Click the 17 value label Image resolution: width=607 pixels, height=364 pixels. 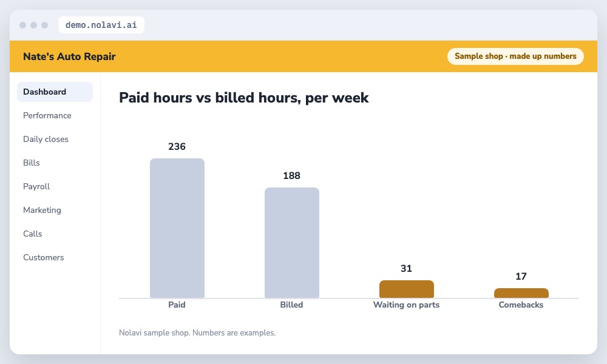click(521, 276)
